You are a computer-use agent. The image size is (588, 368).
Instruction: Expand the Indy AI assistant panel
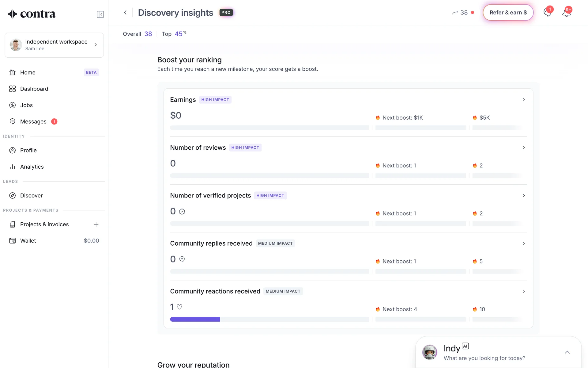pyautogui.click(x=567, y=352)
